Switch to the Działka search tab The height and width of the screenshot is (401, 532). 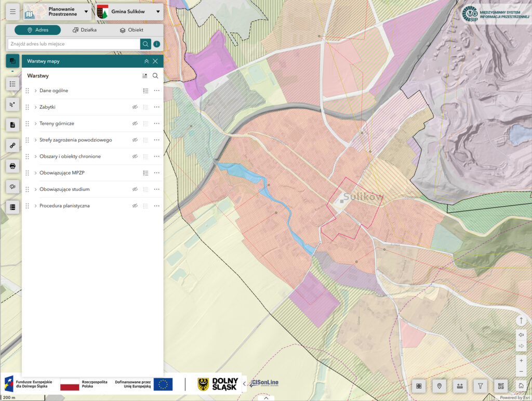coord(85,30)
